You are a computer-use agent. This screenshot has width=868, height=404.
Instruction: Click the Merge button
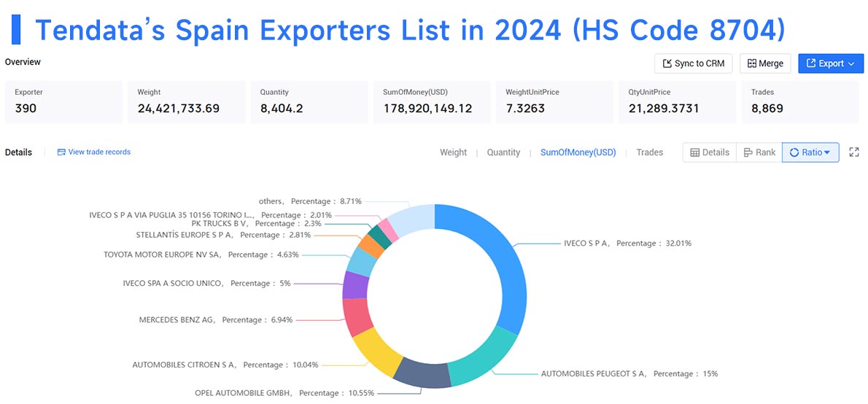765,63
